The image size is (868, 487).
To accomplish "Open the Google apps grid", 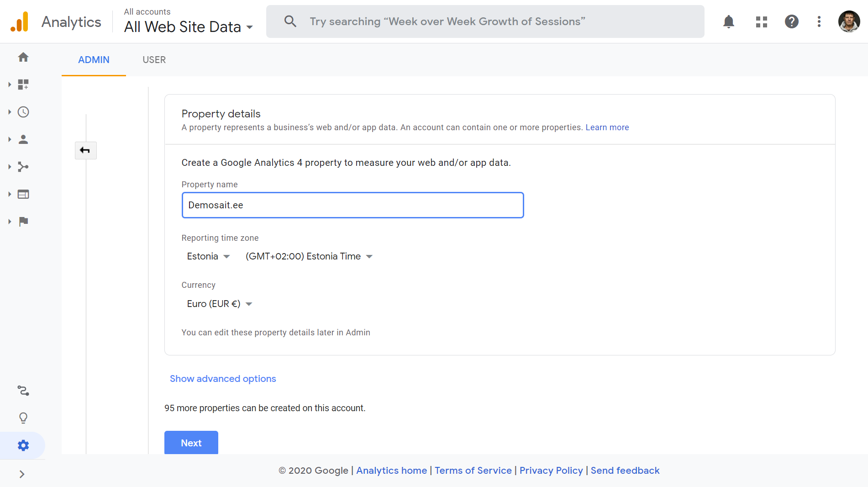I will tap(761, 21).
